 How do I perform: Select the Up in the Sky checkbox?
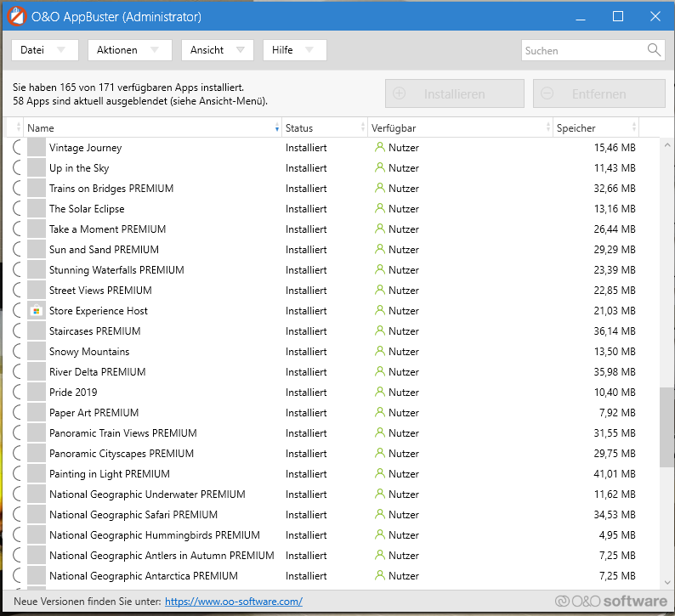pyautogui.click(x=17, y=167)
